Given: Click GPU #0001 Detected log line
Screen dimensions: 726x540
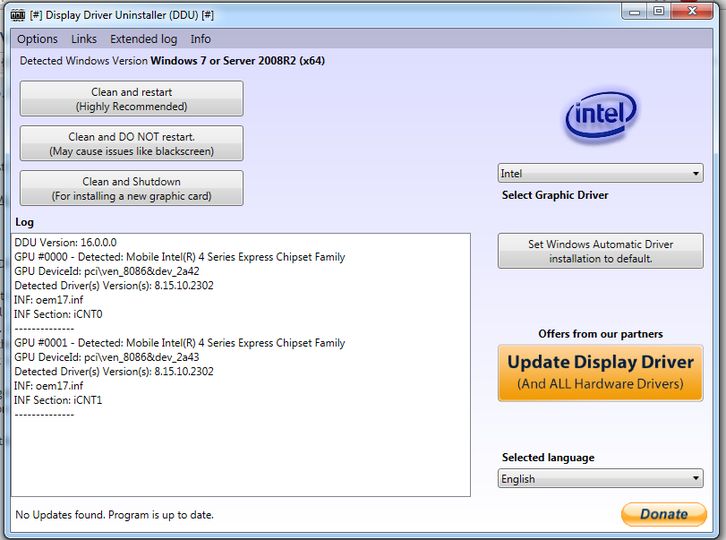Looking at the screenshot, I should pos(180,343).
